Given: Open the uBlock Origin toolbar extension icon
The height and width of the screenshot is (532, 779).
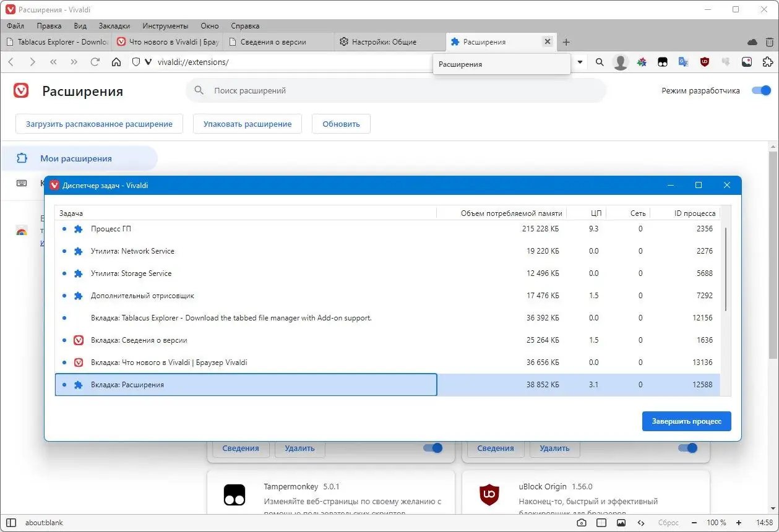Looking at the screenshot, I should (704, 62).
